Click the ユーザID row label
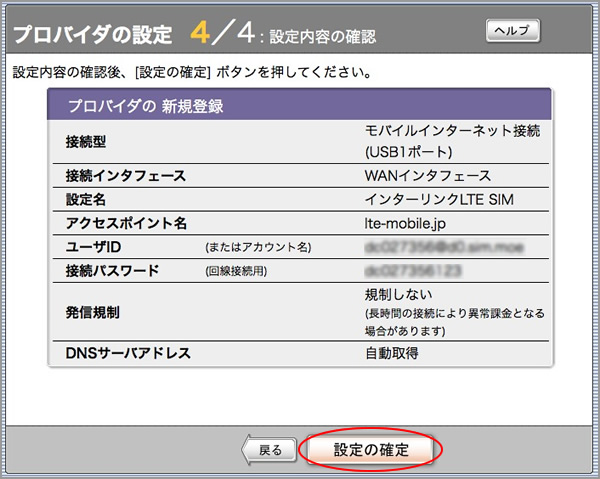This screenshot has height=479, width=600. [92, 246]
